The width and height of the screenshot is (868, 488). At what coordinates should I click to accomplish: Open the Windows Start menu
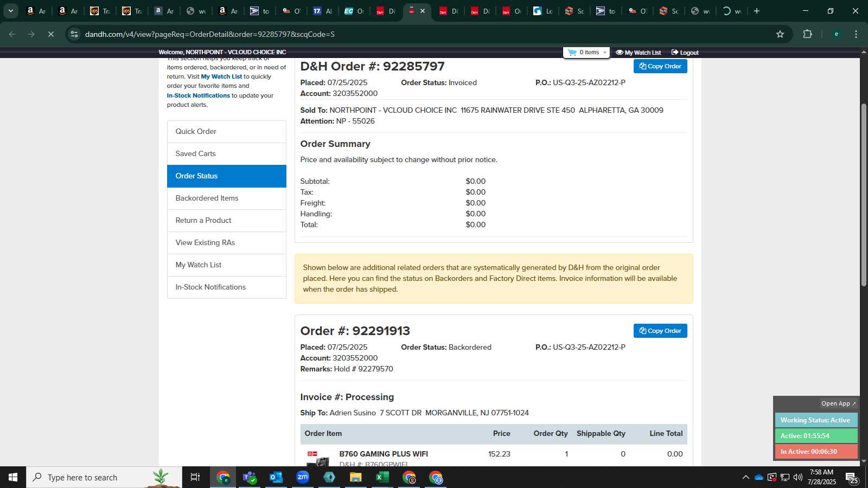(13, 477)
